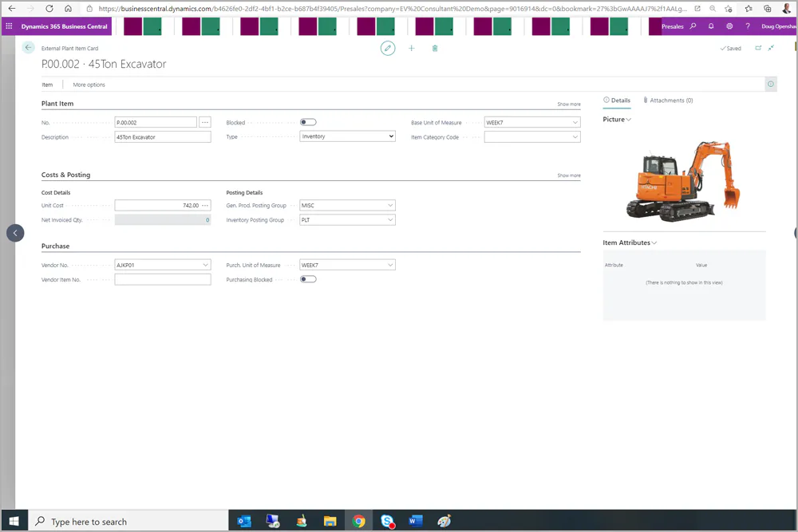Click the browser zoom-out magnifier
Image resolution: width=798 pixels, height=532 pixels.
pos(713,9)
